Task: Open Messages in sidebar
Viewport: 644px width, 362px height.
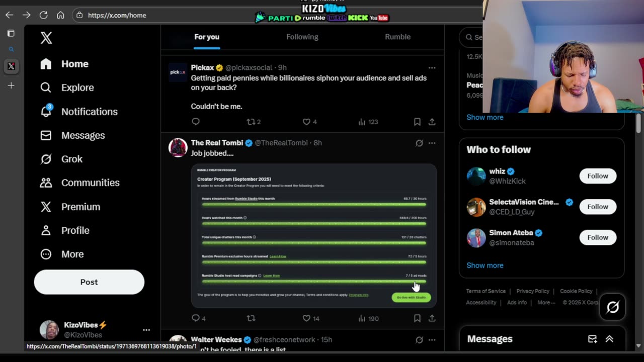Action: tap(72, 135)
